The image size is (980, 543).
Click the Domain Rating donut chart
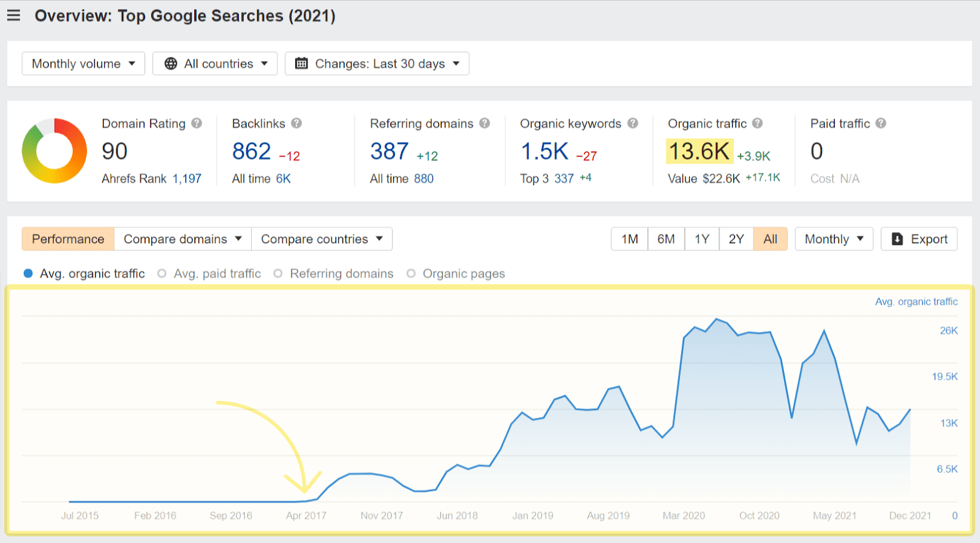pyautogui.click(x=55, y=151)
